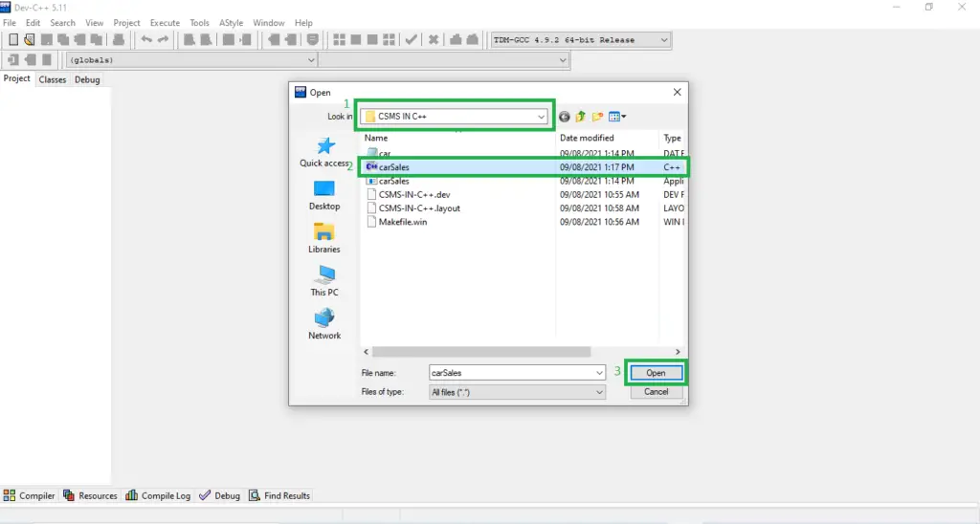This screenshot has height=524, width=980.
Task: Click the Open file toolbar icon
Action: pyautogui.click(x=30, y=40)
